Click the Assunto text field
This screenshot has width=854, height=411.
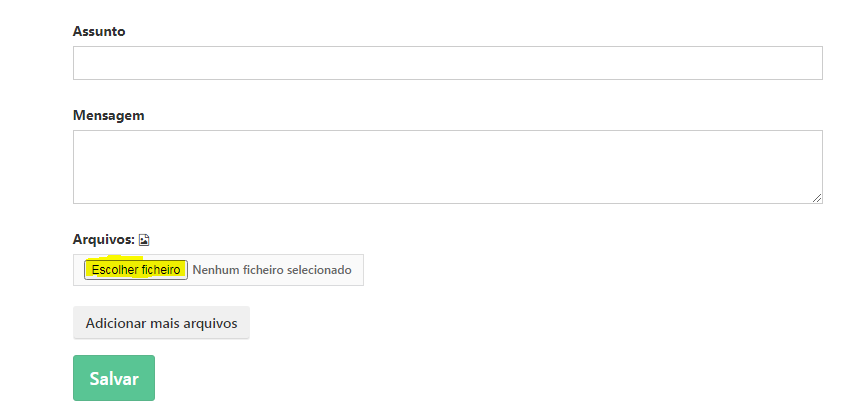tap(447, 63)
